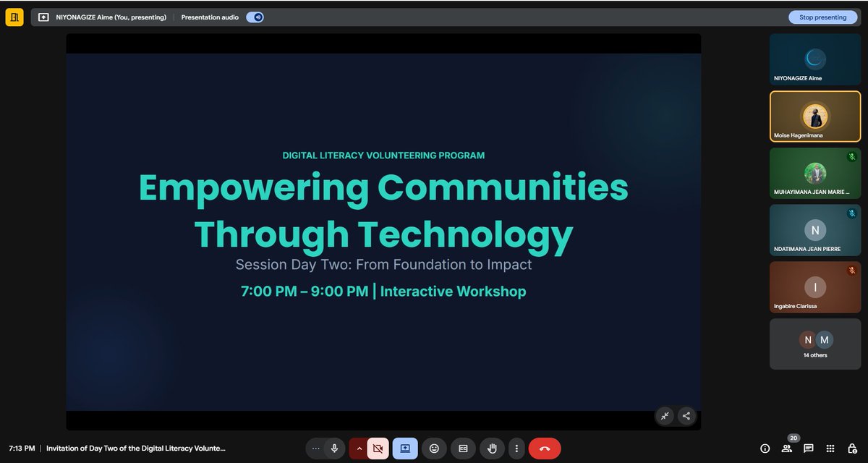
Task: Show the people panel
Action: tap(786, 449)
